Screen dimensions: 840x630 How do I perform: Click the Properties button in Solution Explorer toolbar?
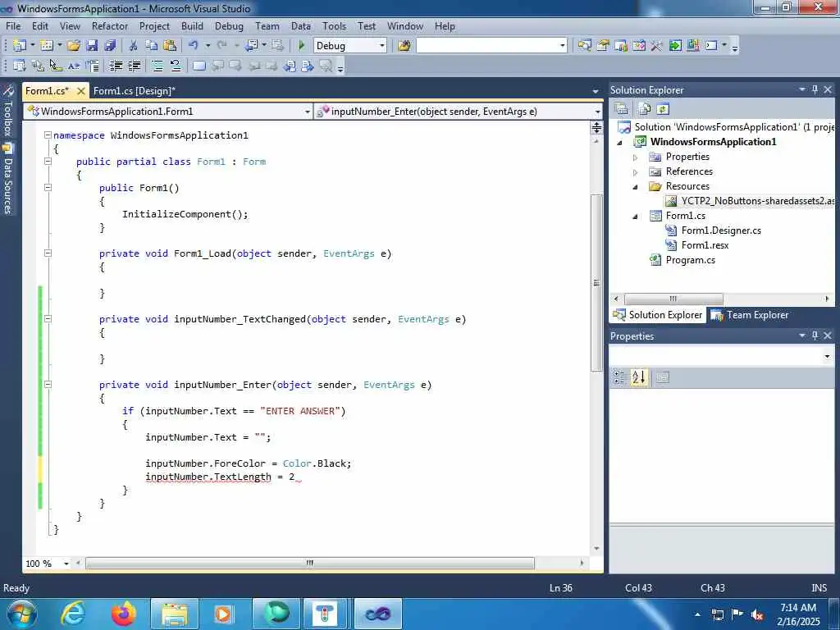point(622,109)
